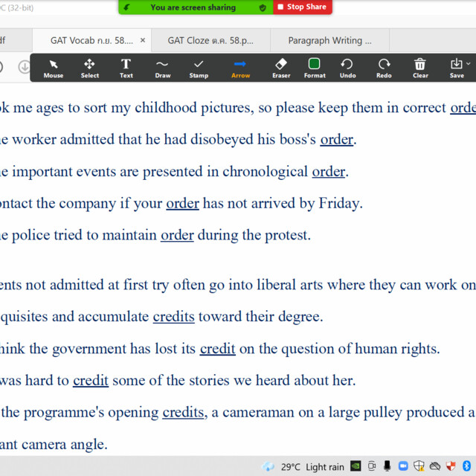
Task: Open the weather widget showing 29°C Light rain
Action: pyautogui.click(x=303, y=466)
